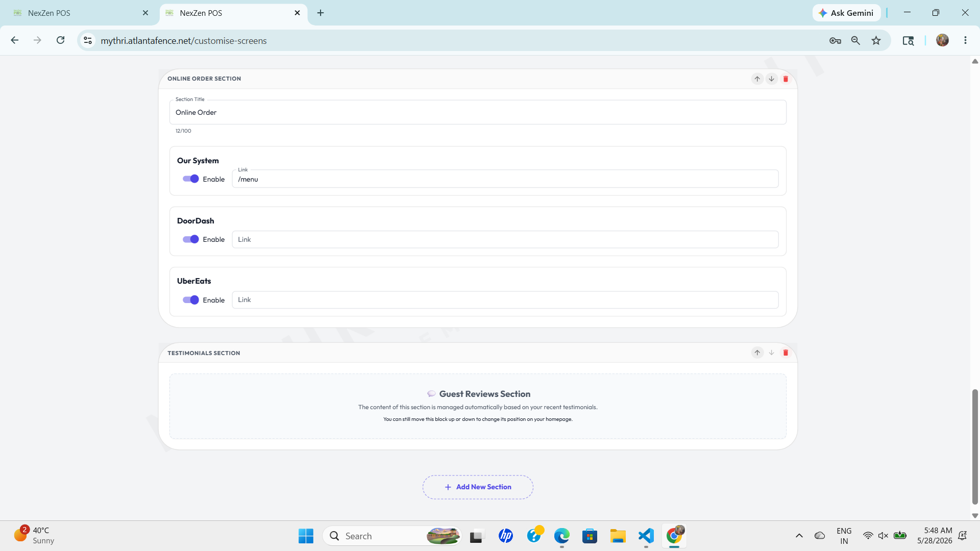Open HP app from taskbar
The width and height of the screenshot is (980, 551).
pyautogui.click(x=506, y=536)
